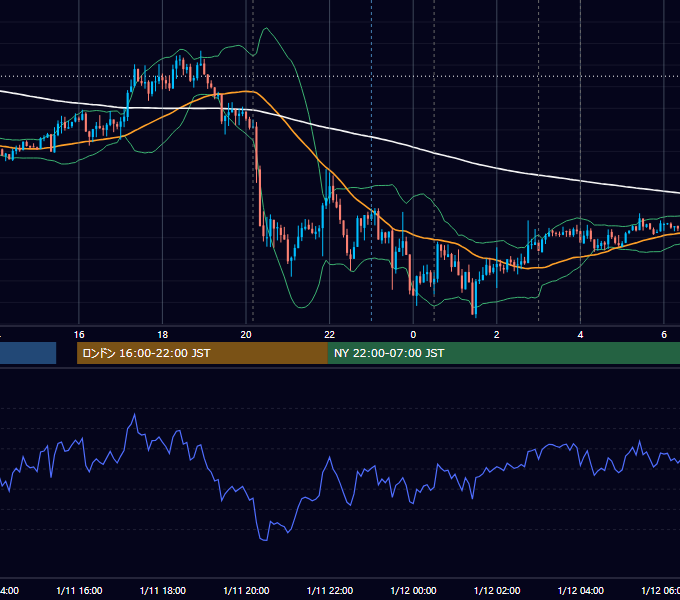
Task: Click the 1/12 04:00 date label
Action: (x=581, y=590)
